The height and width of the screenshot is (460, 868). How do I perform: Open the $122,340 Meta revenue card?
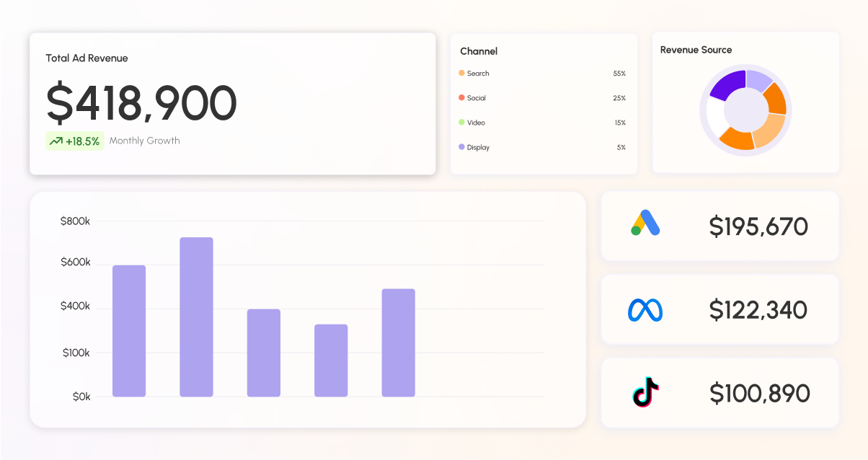(719, 309)
